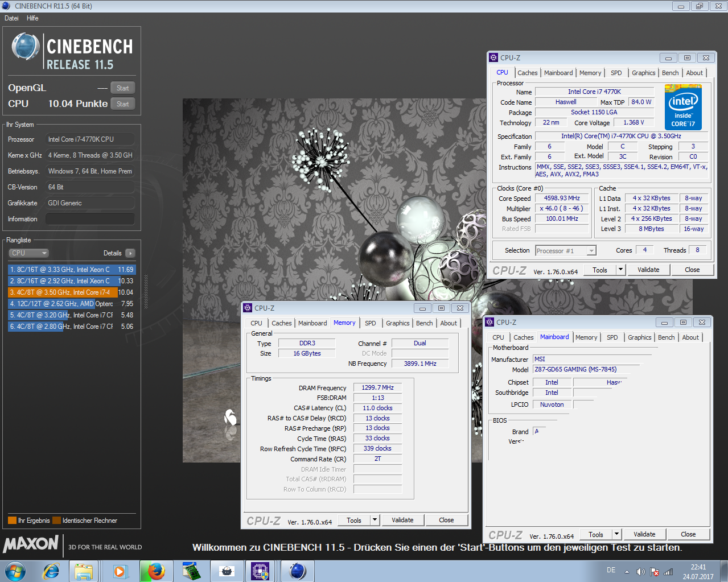This screenshot has height=582, width=728.
Task: Open Windows Explorer folder icon in taskbar
Action: pyautogui.click(x=84, y=571)
